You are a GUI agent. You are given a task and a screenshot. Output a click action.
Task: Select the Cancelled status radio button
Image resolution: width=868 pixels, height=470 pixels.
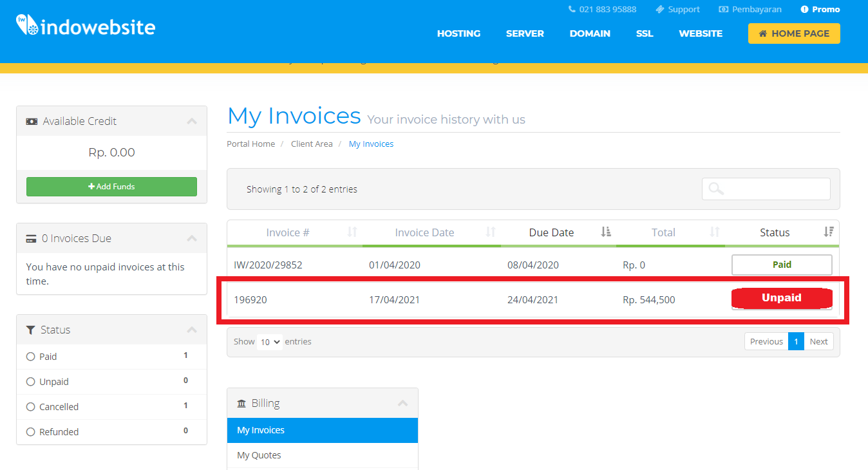point(32,406)
